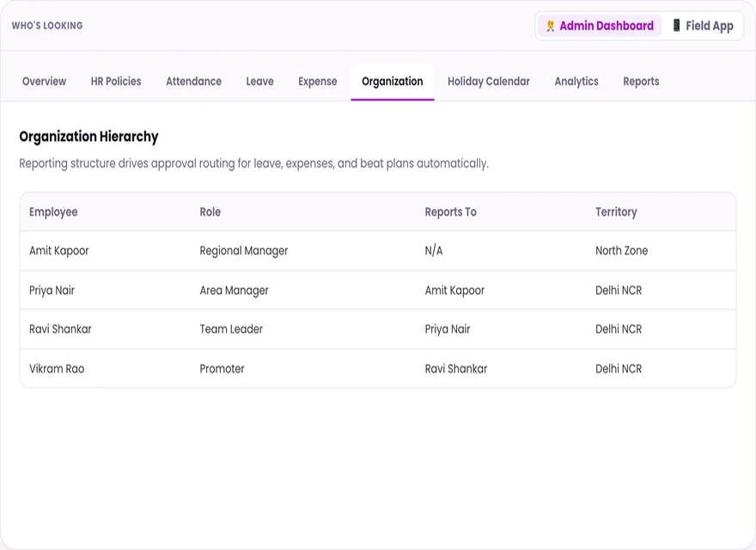Click the Employee column header
The height and width of the screenshot is (550, 756).
53,211
